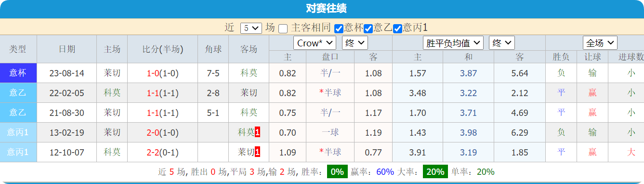Click handicap 半/一 in the 23-08-14 row
The image size is (644, 184).
330,73
